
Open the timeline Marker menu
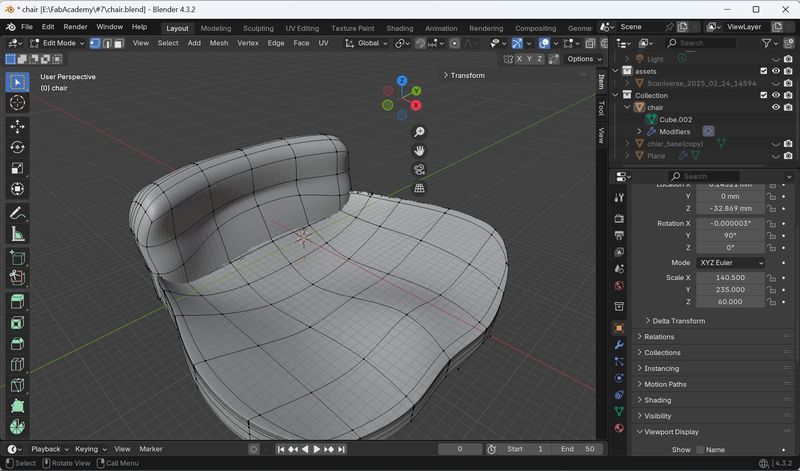[x=151, y=449]
